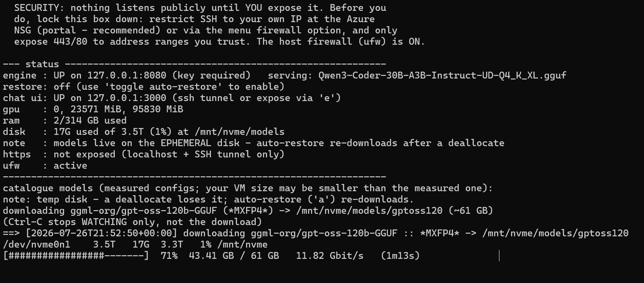Click the https not exposed status line
This screenshot has width=644, height=283.
click(x=144, y=154)
